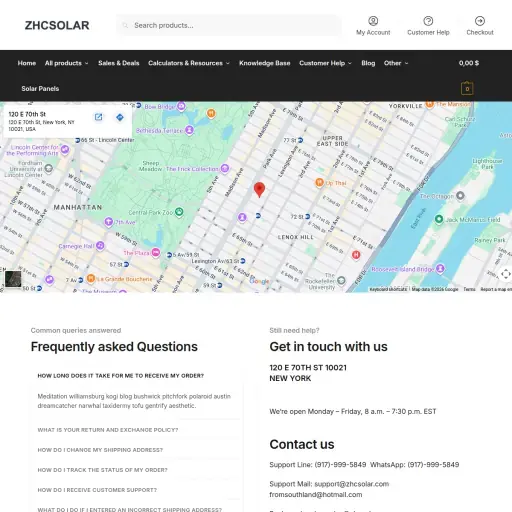Expand change my shipping address question
This screenshot has width=512, height=512.
point(100,450)
